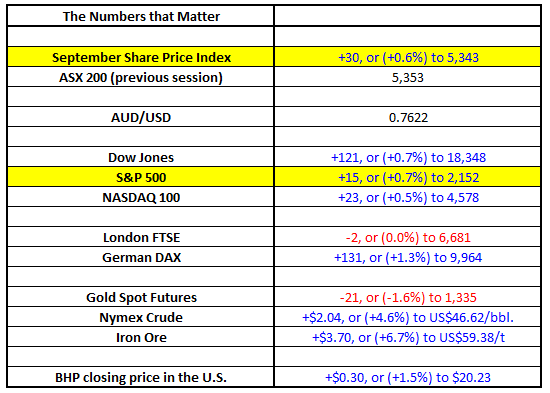The width and height of the screenshot is (550, 393).
Task: Select the German DAX label cell
Action: coord(141,257)
